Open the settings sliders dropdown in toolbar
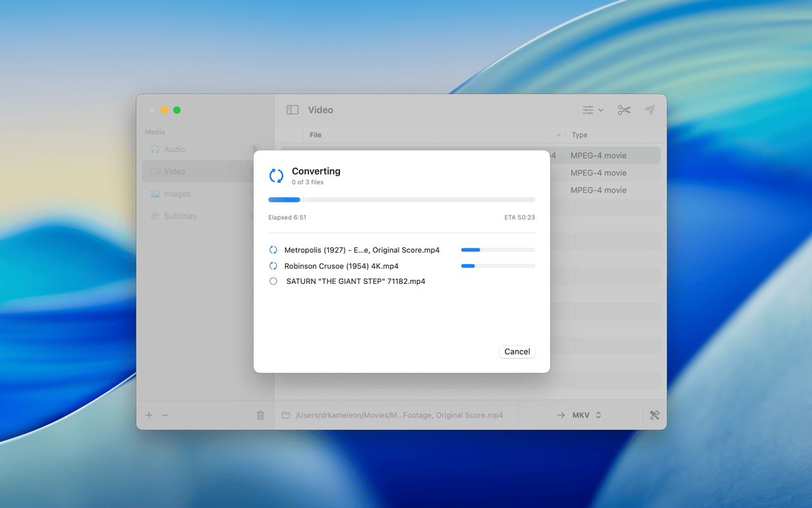 point(593,110)
